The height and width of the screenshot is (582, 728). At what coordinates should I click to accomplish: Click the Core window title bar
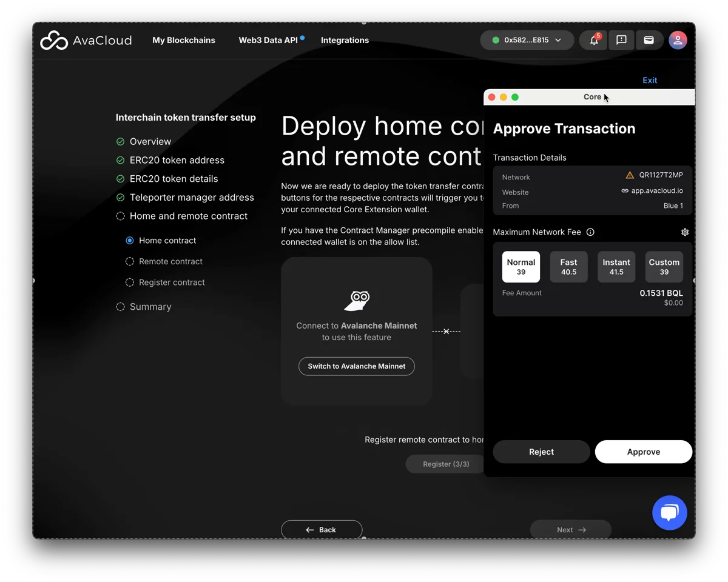590,97
